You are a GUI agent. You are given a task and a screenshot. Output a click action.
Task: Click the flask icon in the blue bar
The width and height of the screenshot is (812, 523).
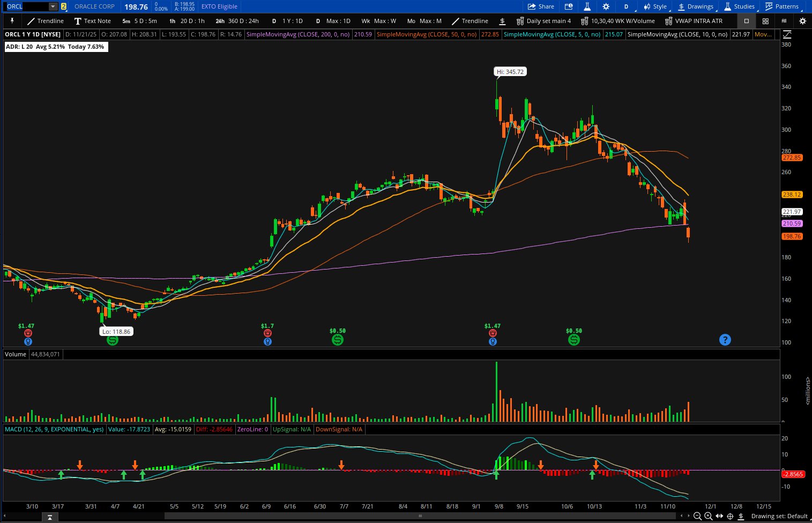tap(587, 6)
